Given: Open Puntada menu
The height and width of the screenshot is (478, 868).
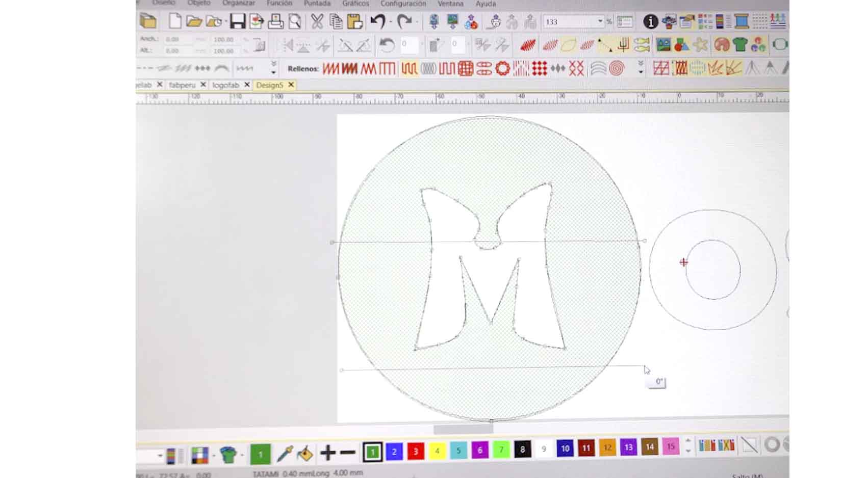Looking at the screenshot, I should pos(317,4).
